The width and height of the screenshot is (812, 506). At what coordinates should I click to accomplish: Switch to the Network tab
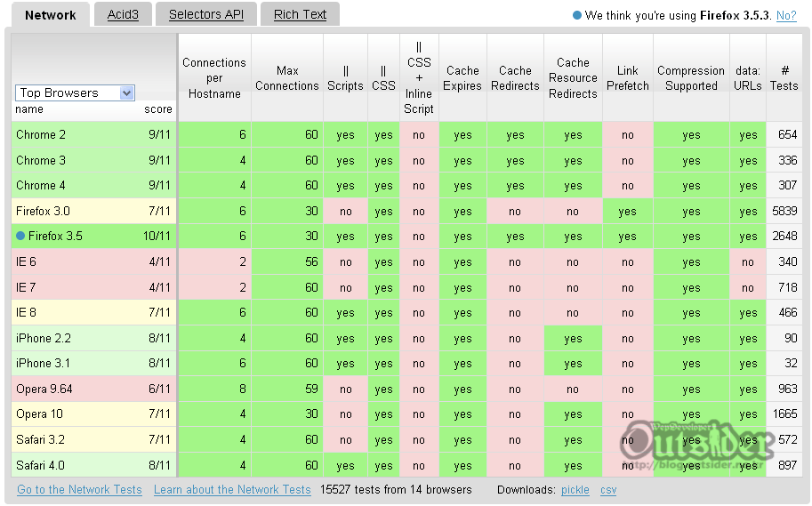[50, 15]
